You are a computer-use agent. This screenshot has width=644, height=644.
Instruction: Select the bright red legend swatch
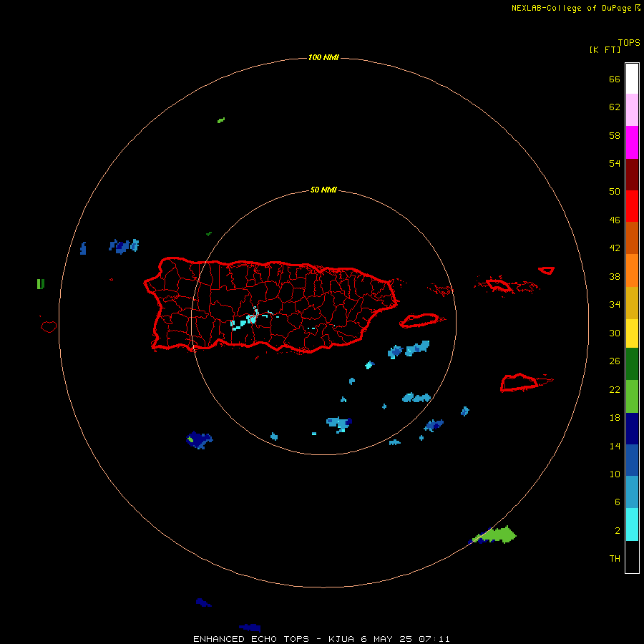(632, 206)
